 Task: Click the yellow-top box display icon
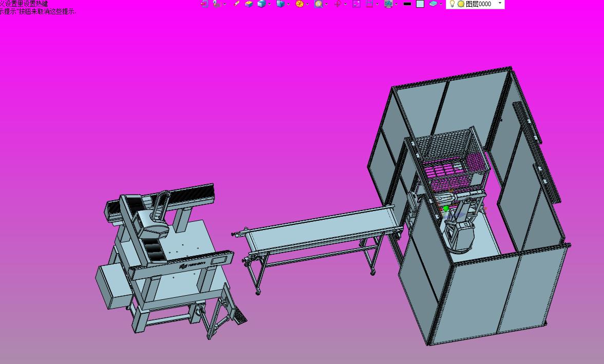249,4
